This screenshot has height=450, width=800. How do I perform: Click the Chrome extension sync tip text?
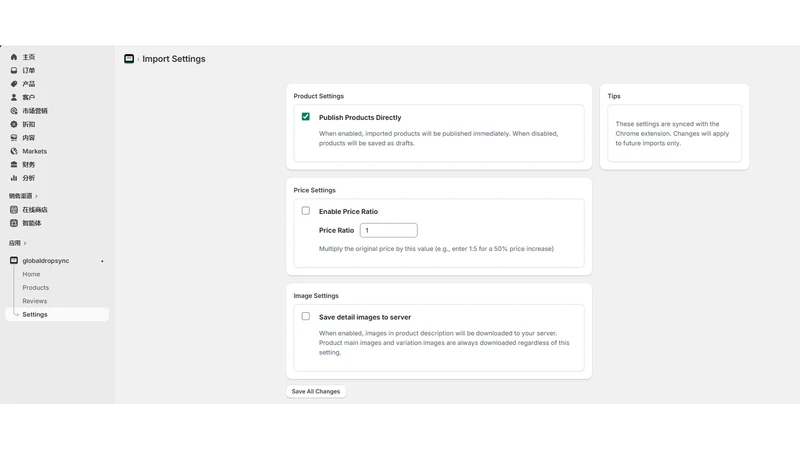672,134
